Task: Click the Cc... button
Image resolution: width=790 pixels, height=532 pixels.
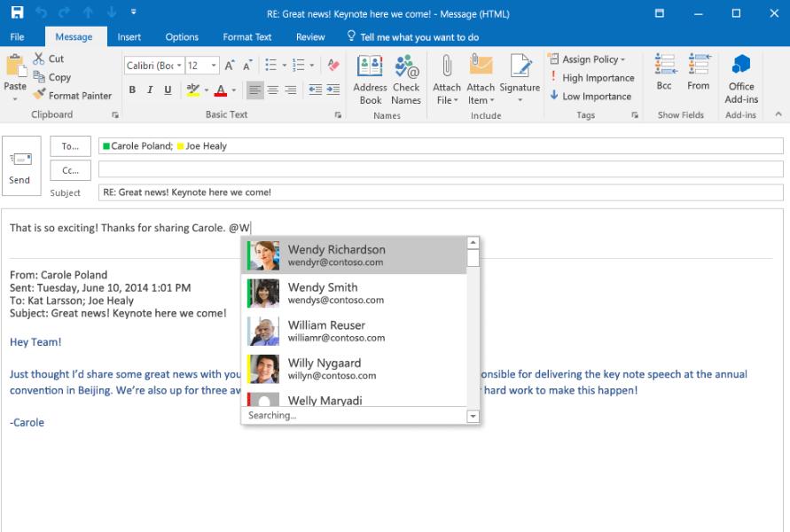Action: click(x=71, y=170)
